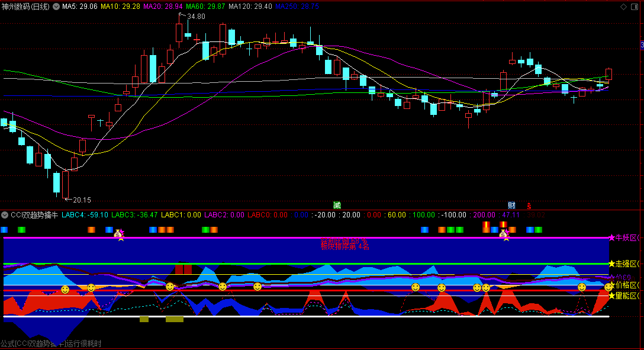Click the 量能区 star label

pos(624,296)
